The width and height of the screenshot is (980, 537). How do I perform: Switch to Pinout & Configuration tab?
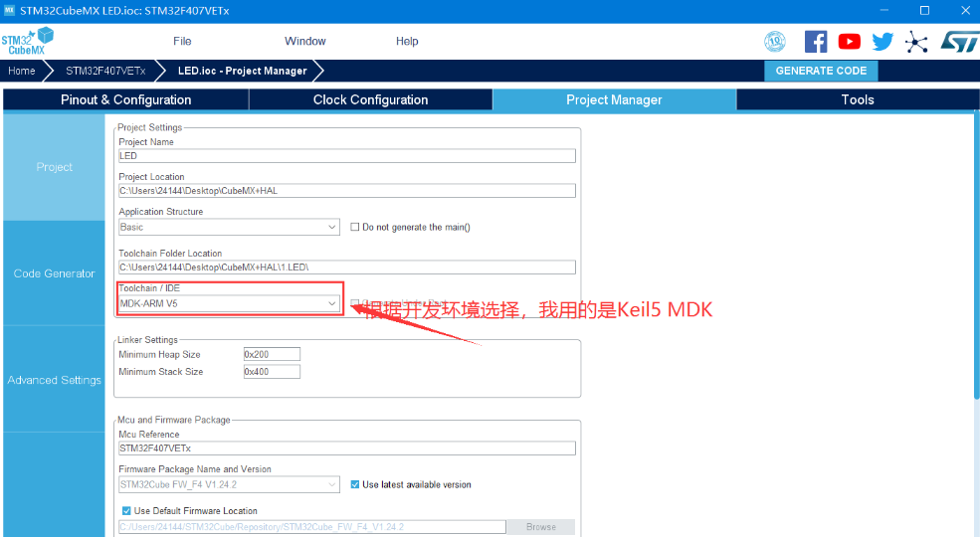click(x=125, y=99)
